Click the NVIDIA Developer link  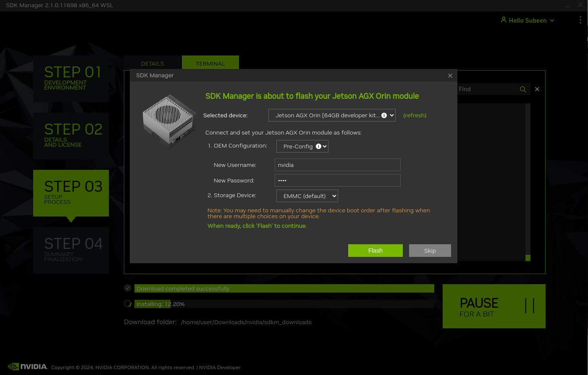pos(220,367)
